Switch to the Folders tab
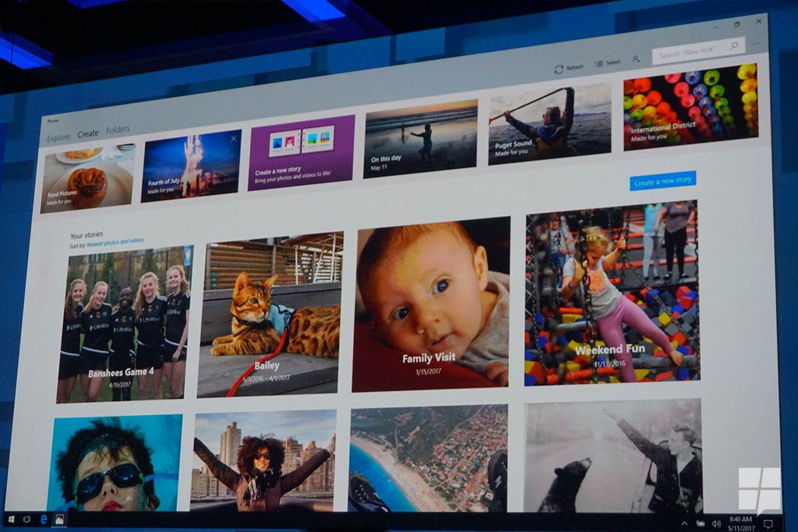798x532 pixels. tap(118, 130)
